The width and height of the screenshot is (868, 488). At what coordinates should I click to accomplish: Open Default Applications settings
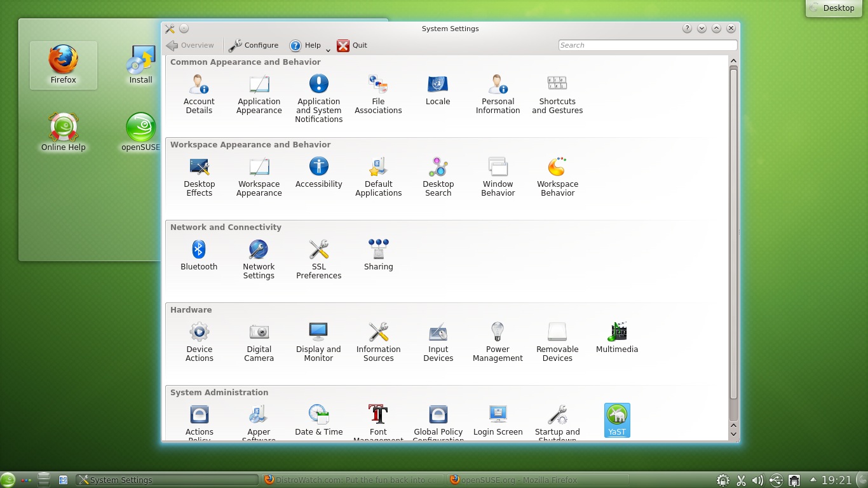click(x=378, y=177)
